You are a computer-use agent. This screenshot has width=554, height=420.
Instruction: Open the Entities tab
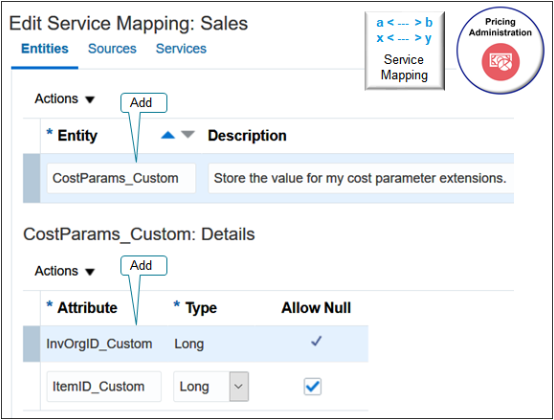pyautogui.click(x=45, y=49)
